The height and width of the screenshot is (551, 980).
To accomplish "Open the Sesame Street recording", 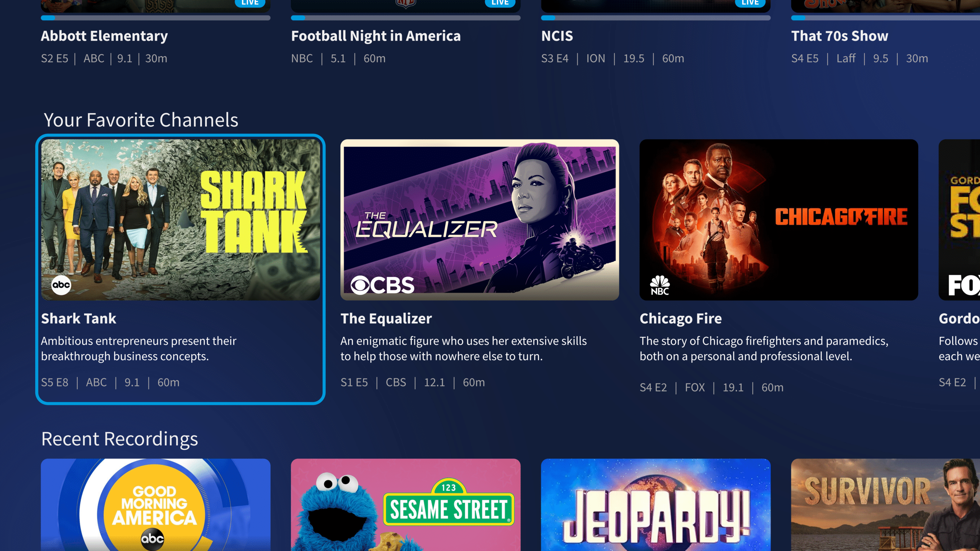I will 406,505.
